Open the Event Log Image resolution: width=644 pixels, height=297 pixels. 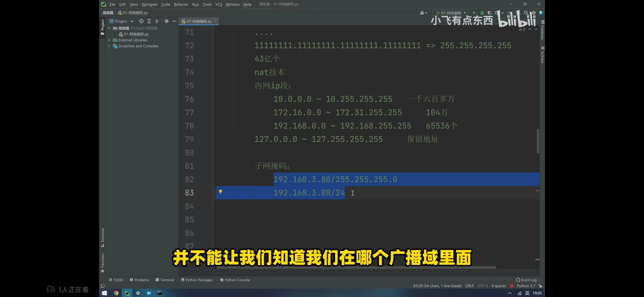point(526,280)
